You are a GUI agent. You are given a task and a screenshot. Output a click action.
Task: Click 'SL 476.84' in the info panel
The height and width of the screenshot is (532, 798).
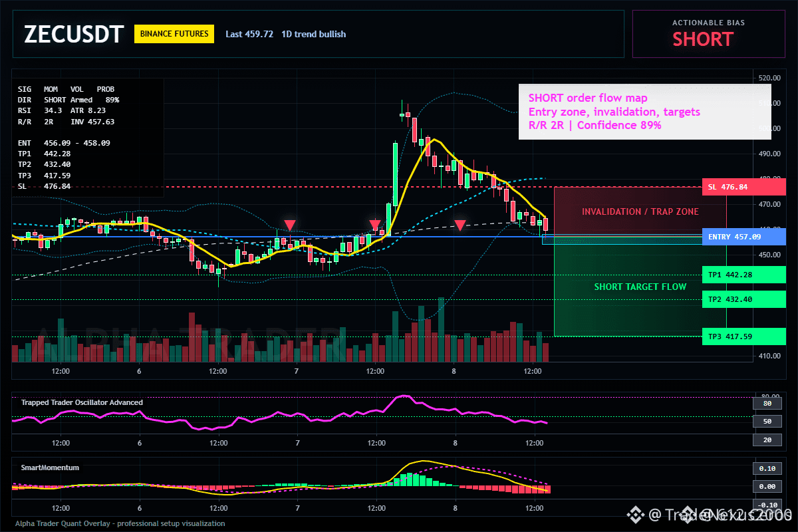[x=44, y=186]
